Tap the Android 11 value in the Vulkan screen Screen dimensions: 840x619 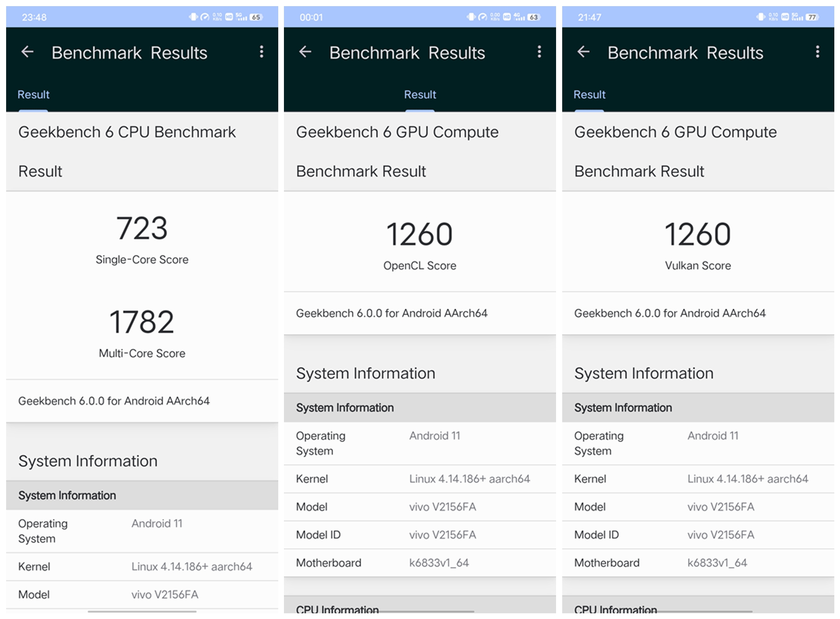[713, 436]
